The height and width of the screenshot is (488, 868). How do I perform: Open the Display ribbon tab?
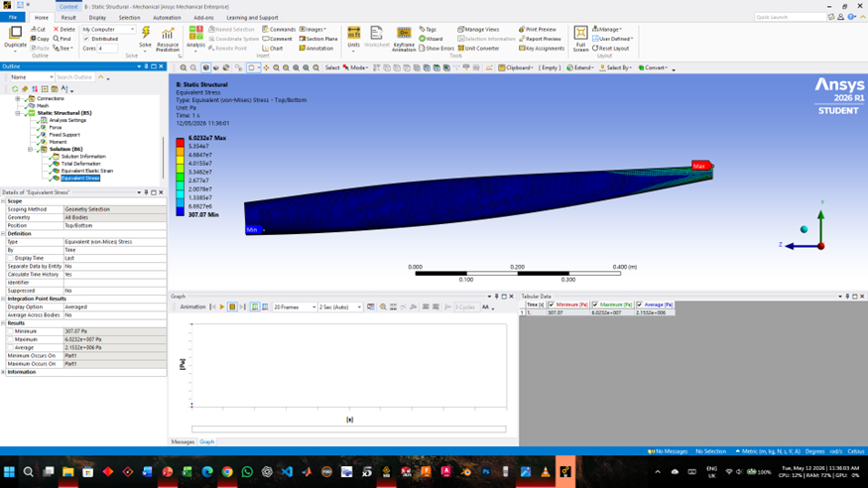click(x=97, y=18)
